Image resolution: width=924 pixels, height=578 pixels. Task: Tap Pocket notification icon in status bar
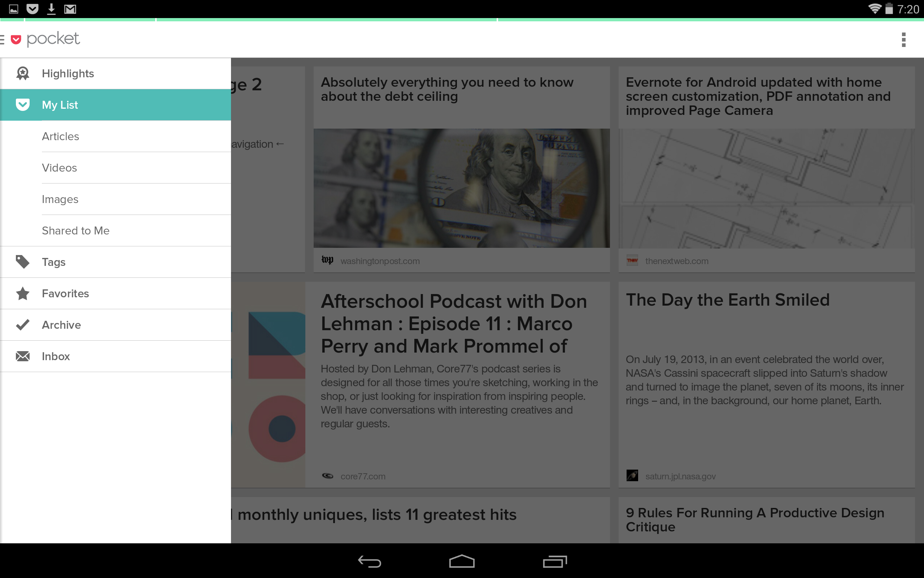32,9
